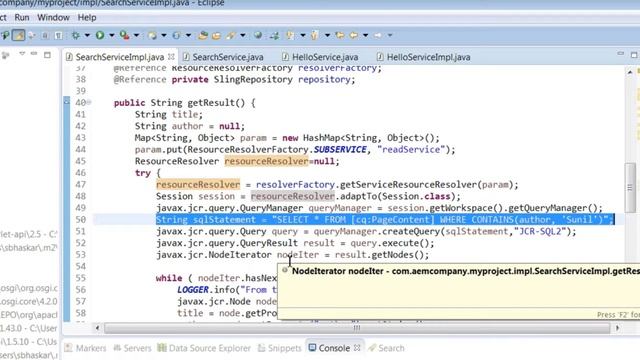Click the left panel hierarchy link icon
This screenshot has width=640, height=360.
point(6,55)
